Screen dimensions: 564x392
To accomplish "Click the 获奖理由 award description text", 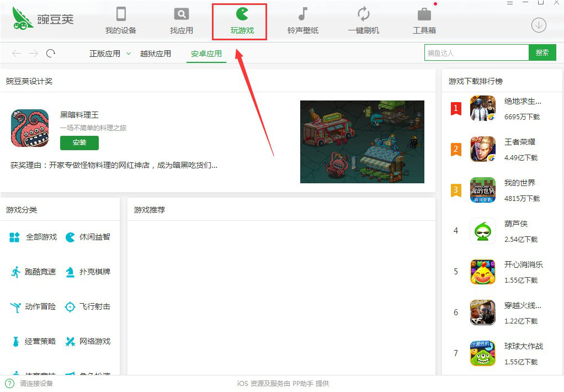I will coord(114,165).
